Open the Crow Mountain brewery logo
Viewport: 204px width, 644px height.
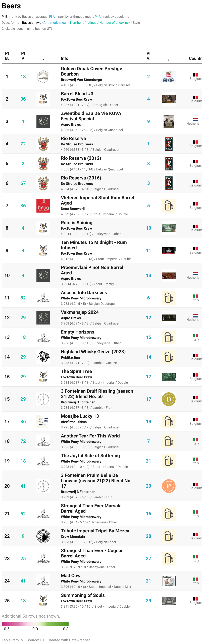click(43, 536)
